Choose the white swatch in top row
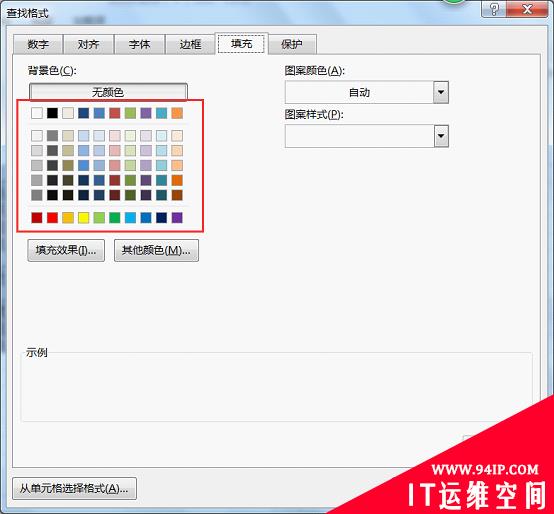This screenshot has height=514, width=554. click(x=37, y=113)
